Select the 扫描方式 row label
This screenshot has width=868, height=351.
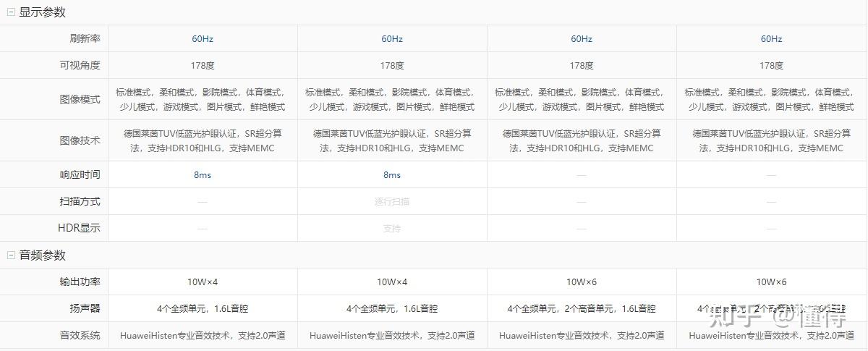point(80,201)
